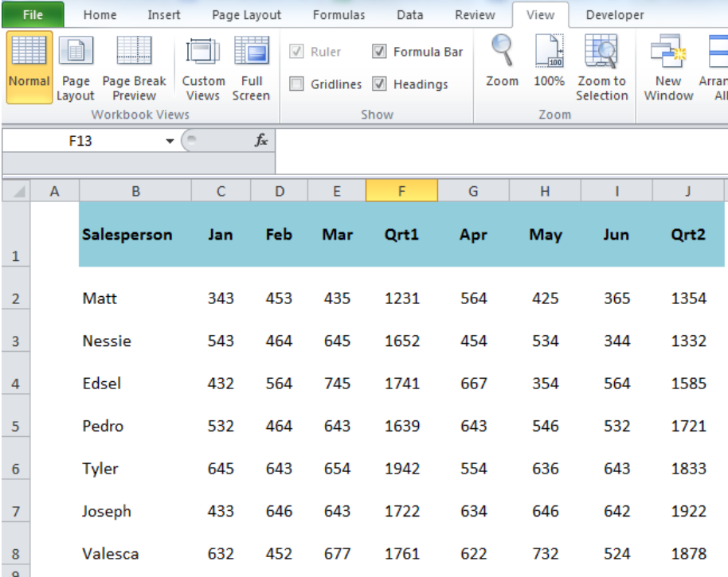
Task: Uncheck the Headings checkbox
Action: (x=379, y=84)
